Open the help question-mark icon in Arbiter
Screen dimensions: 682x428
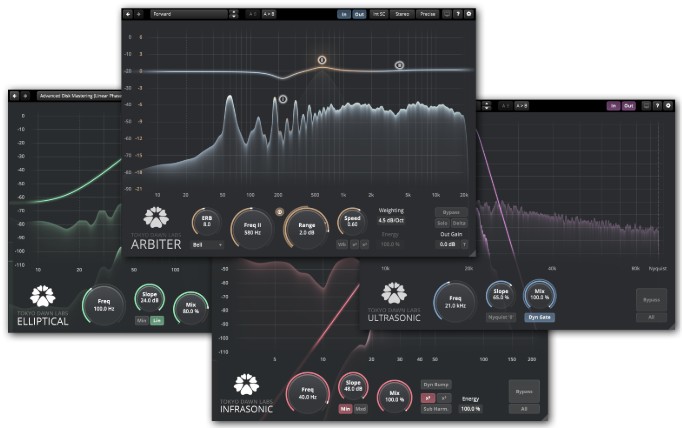[x=458, y=14]
